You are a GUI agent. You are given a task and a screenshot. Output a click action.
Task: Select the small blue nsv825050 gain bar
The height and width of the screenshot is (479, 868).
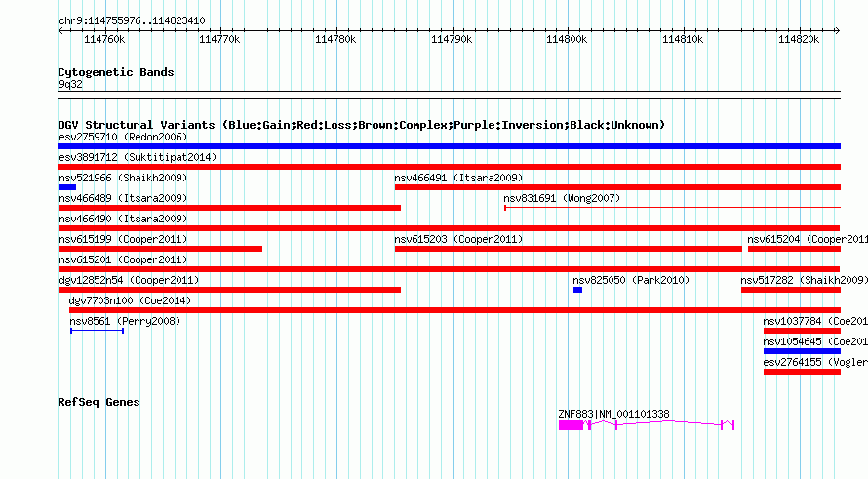tap(577, 290)
